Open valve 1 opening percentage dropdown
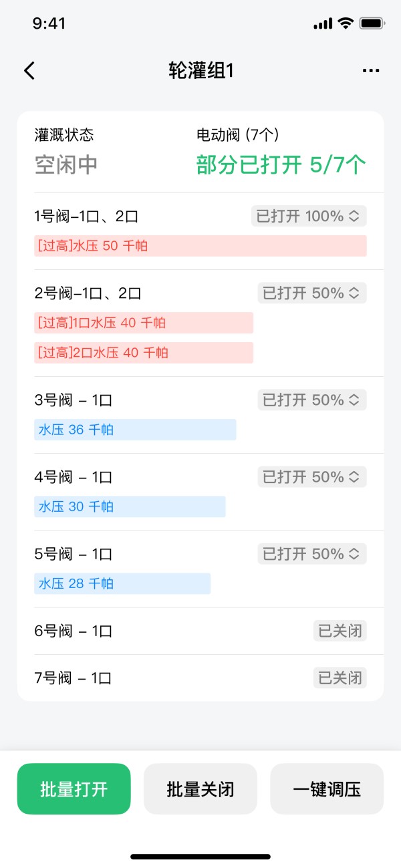Screen dimensions: 401x868 click(309, 216)
